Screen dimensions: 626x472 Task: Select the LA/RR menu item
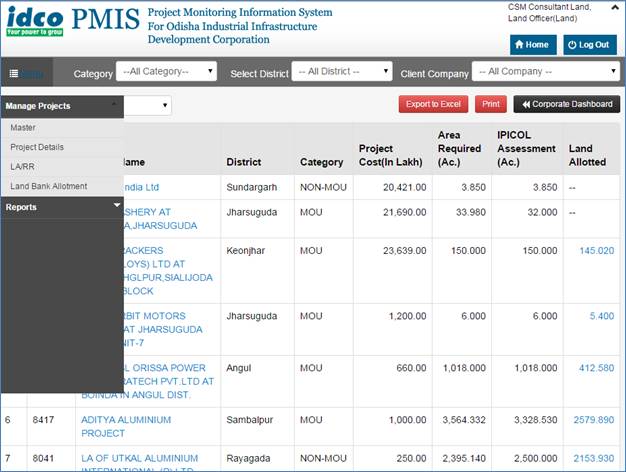coord(22,167)
